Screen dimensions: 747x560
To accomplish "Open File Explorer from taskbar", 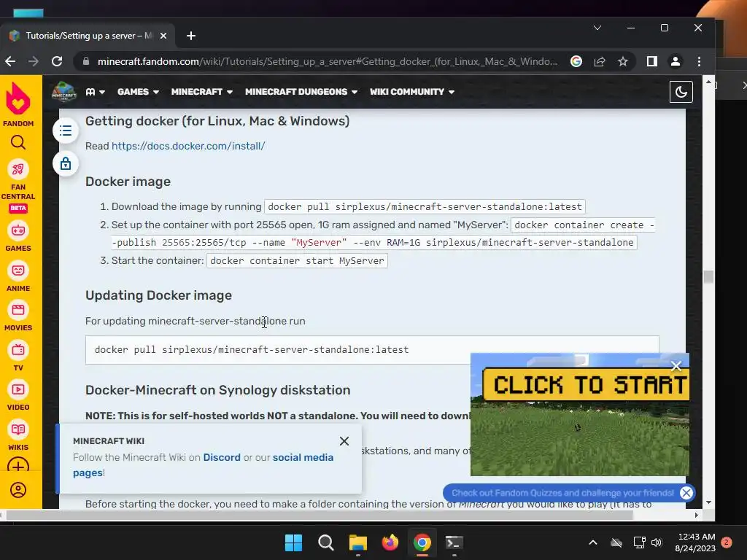I will 357,542.
